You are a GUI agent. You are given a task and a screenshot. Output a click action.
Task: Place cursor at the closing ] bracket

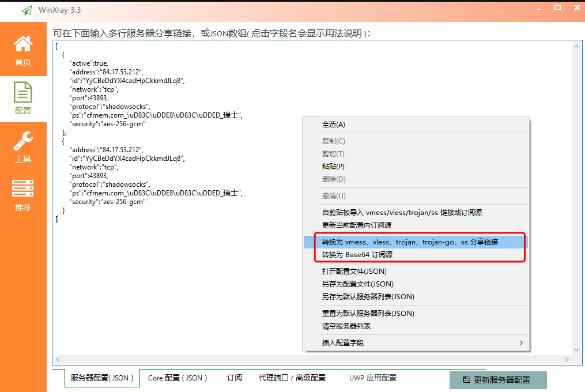pos(56,219)
